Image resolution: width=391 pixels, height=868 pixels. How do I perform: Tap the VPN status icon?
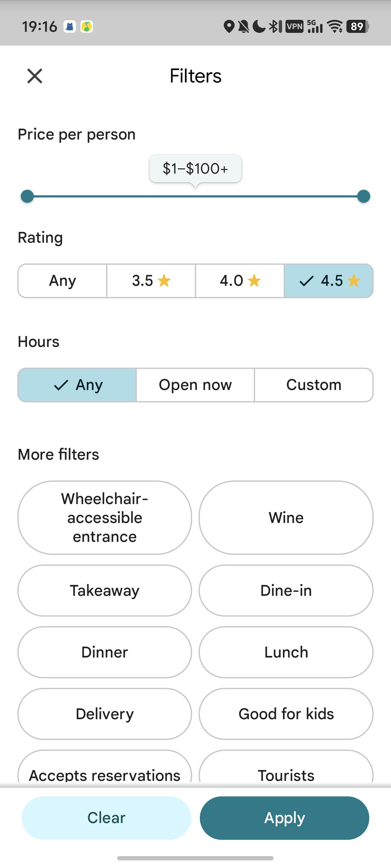(x=294, y=26)
